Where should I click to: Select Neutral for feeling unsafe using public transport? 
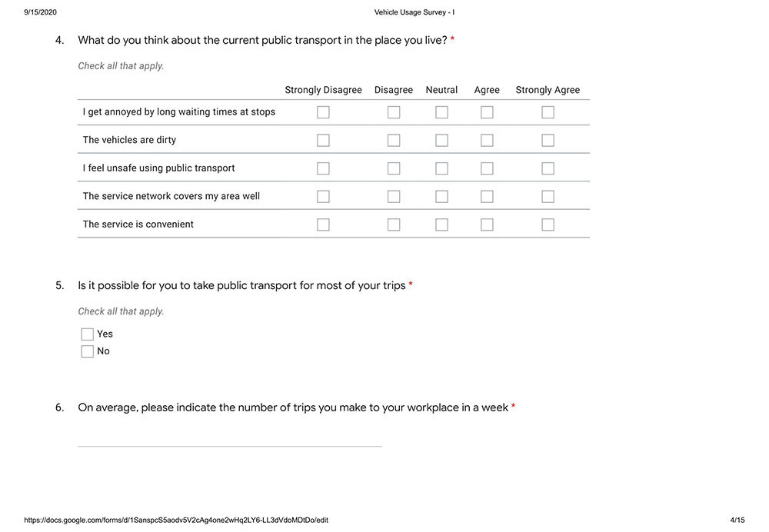point(441,168)
